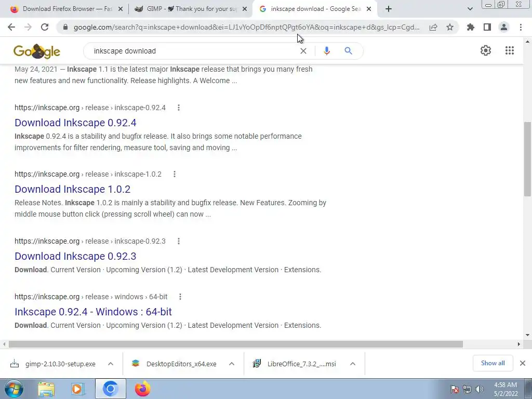Open the Windows Start menu
532x399 pixels.
pos(14,389)
